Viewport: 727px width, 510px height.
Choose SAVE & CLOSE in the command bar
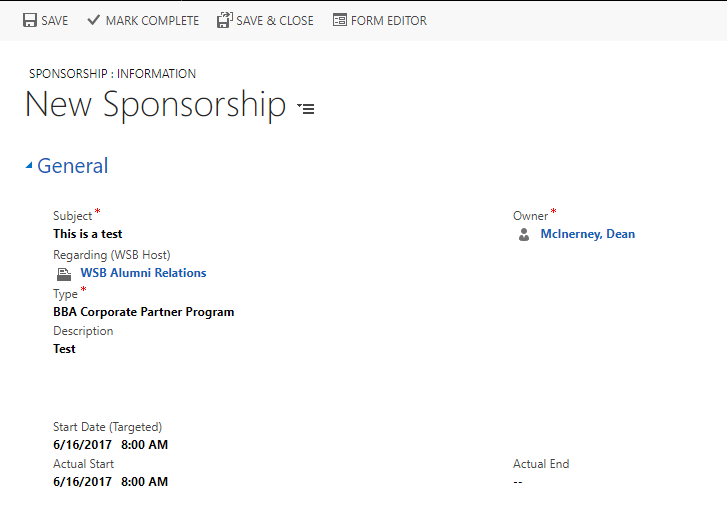coord(274,20)
